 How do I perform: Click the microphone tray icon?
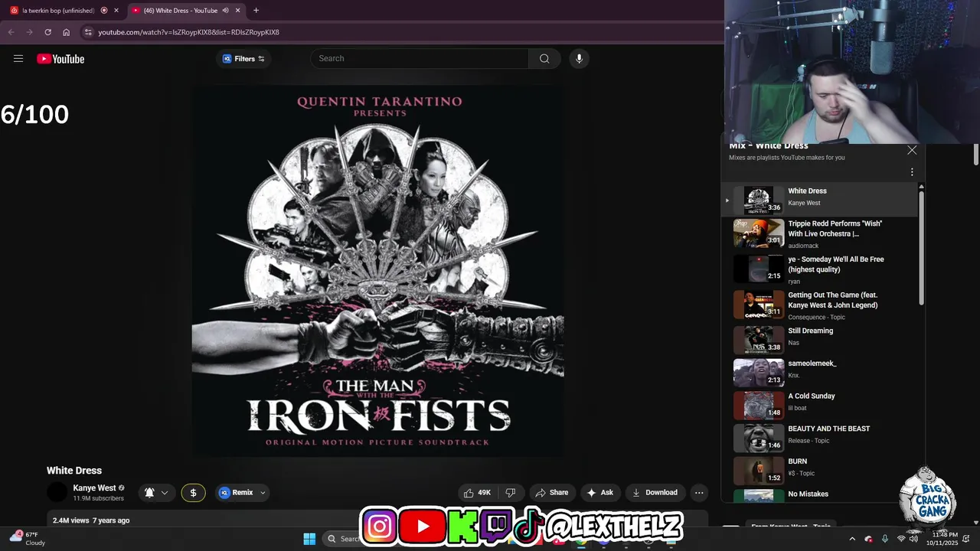pyautogui.click(x=885, y=539)
